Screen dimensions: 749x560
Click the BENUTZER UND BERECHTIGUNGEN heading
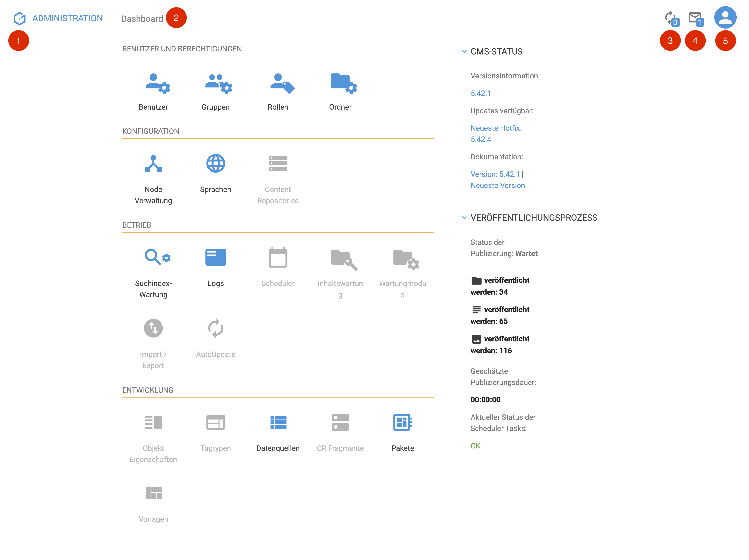[x=182, y=49]
